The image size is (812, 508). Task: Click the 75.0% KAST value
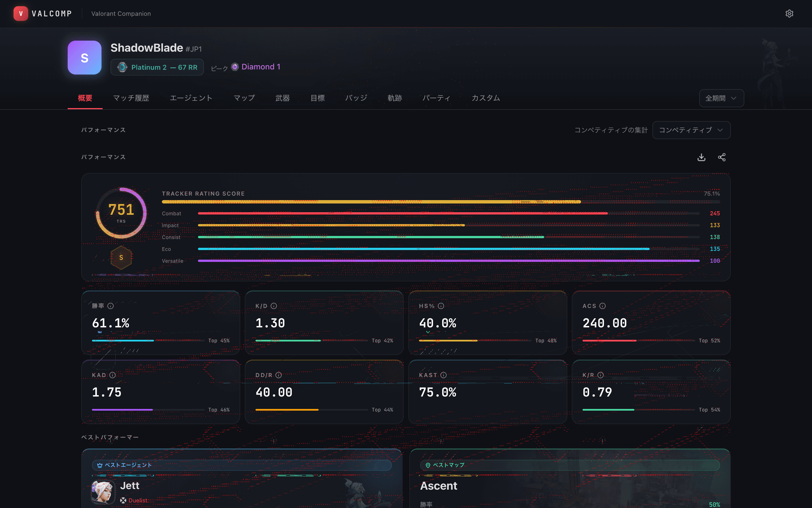[x=438, y=392]
